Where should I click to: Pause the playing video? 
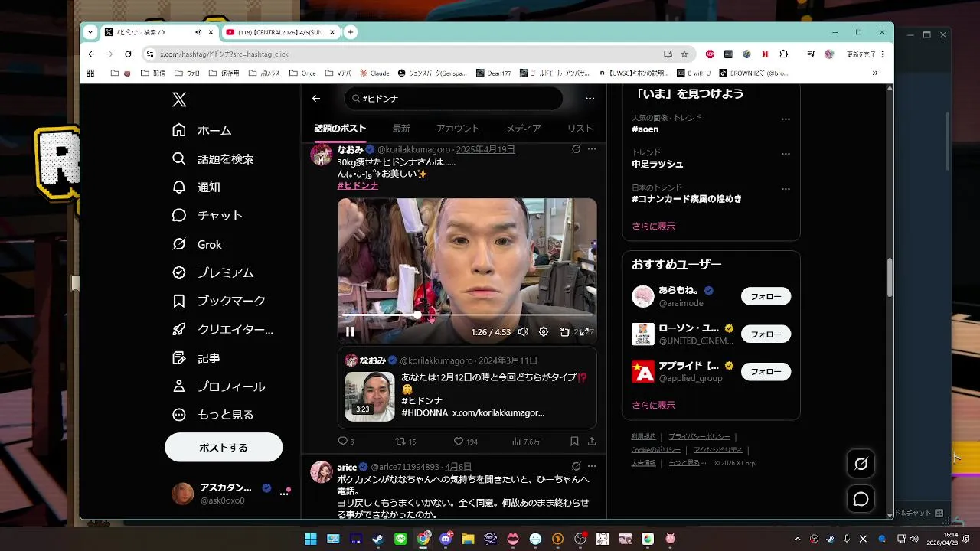pyautogui.click(x=350, y=331)
